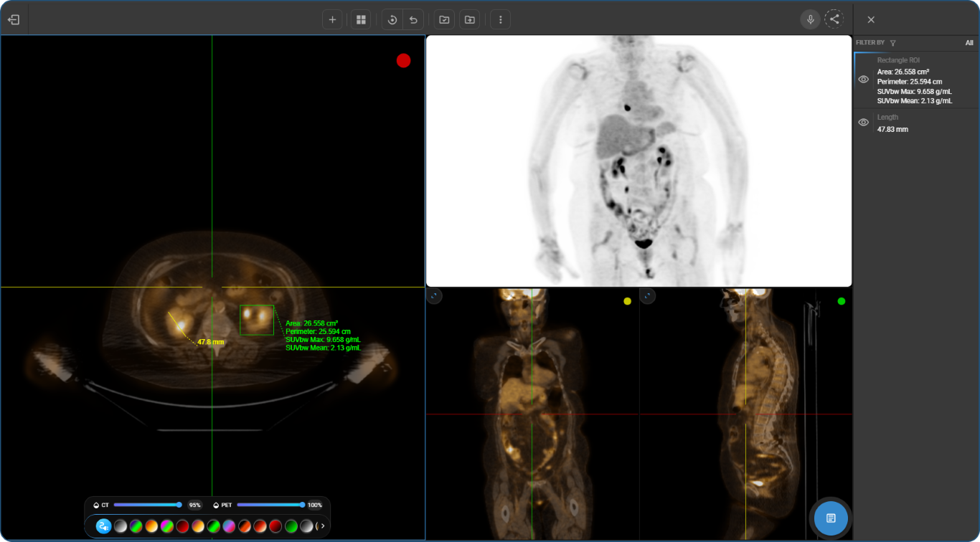Click the folder with arrow icon
Screen dimensions: 980x542
pyautogui.click(x=469, y=19)
